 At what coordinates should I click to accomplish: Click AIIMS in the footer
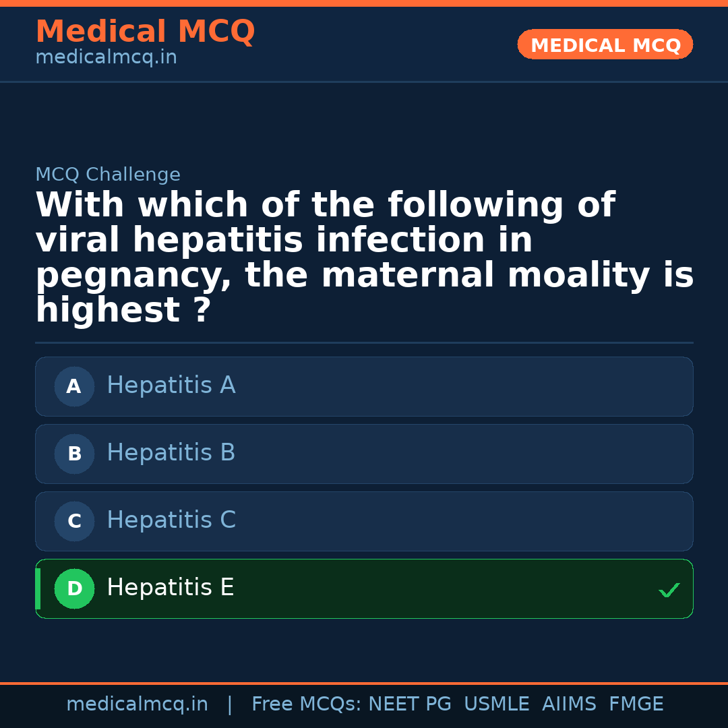tap(569, 704)
